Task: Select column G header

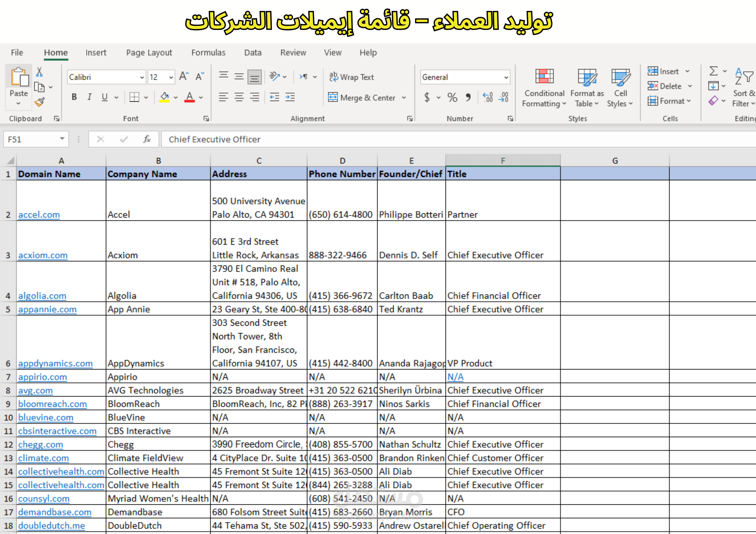Action: coord(615,161)
